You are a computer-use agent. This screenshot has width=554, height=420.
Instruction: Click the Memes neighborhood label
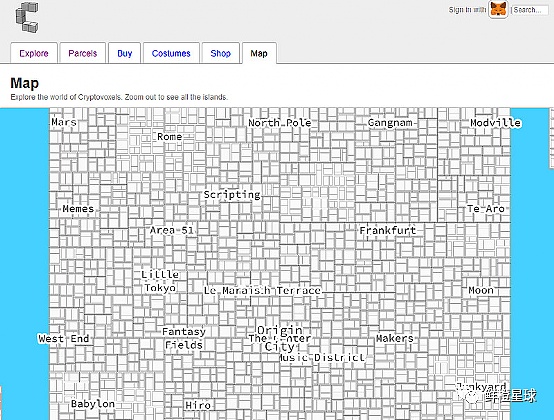78,209
